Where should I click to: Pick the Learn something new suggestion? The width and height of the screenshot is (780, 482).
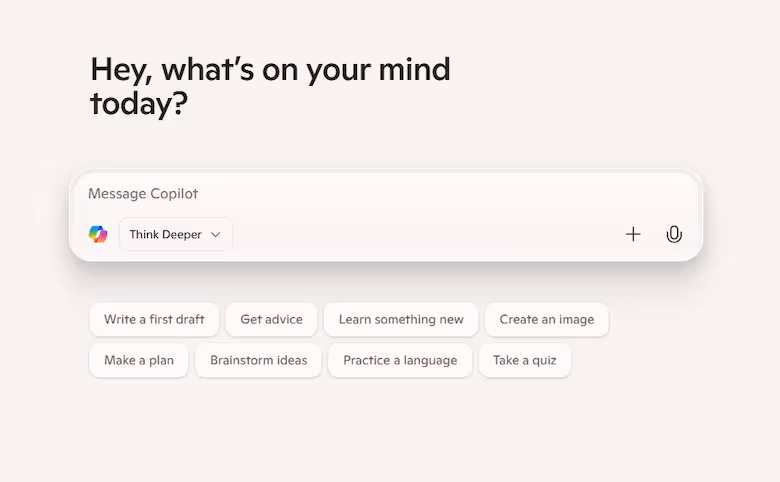pos(401,319)
